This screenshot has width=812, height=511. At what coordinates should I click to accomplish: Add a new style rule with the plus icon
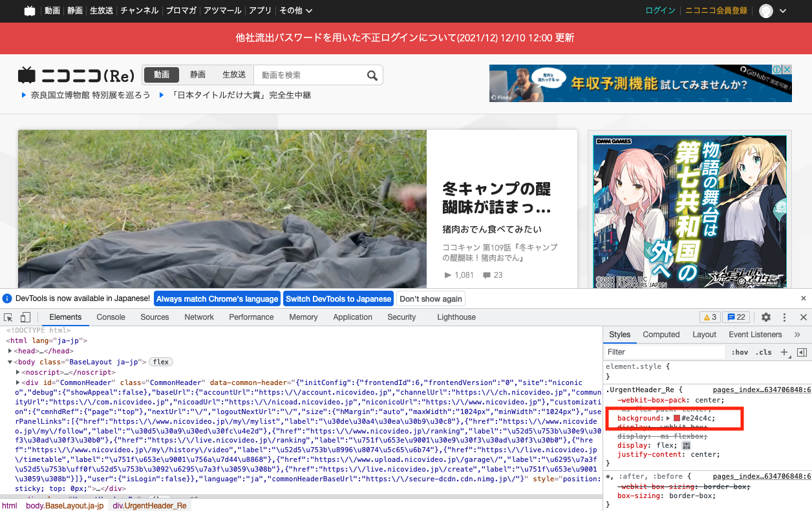tap(784, 352)
